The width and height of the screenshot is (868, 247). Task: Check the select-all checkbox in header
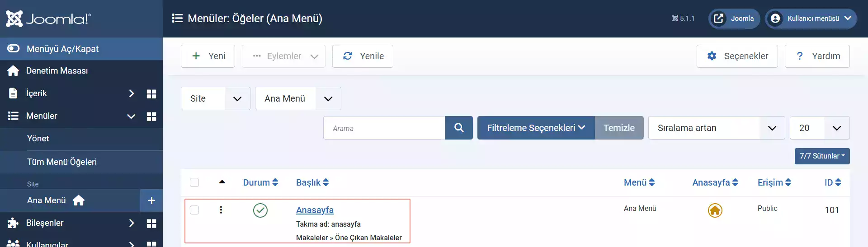[194, 182]
